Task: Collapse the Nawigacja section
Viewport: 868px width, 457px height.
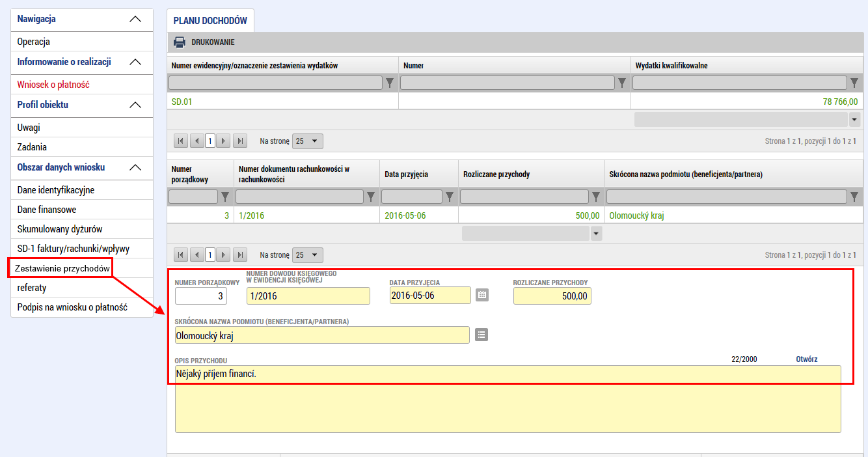Action: coord(135,20)
